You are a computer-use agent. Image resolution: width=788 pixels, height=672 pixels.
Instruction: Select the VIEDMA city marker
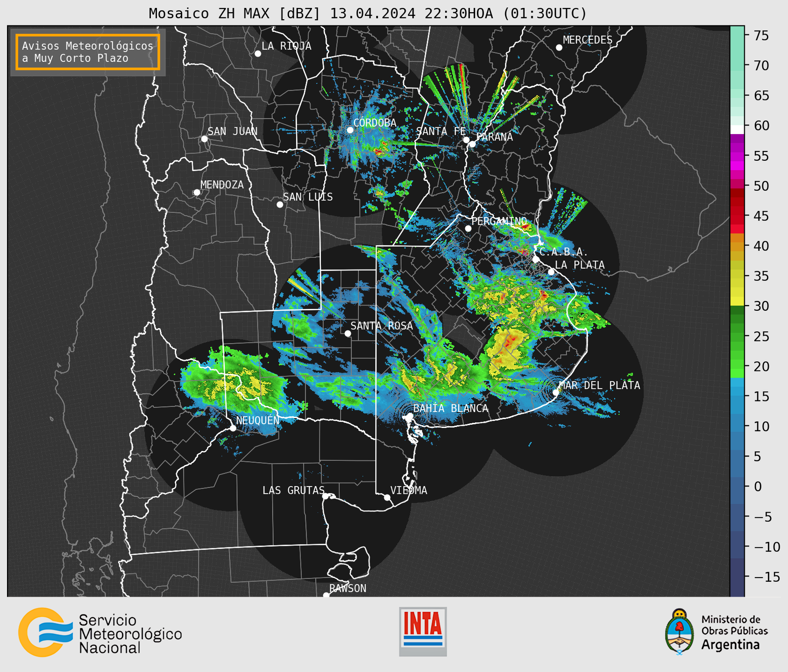coord(387,497)
